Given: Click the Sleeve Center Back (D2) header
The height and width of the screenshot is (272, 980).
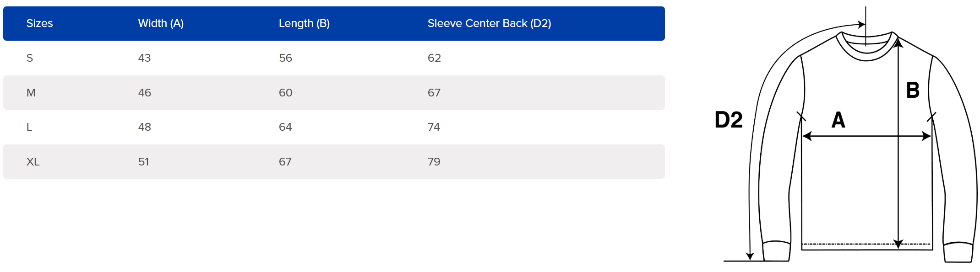Looking at the screenshot, I should coord(489,23).
